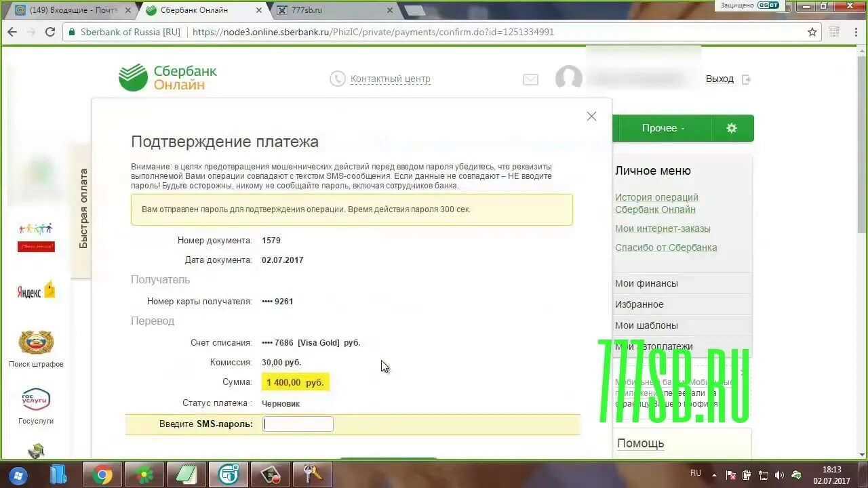
Task: Click the 7686 Visa Gold account text
Action: pyautogui.click(x=311, y=343)
